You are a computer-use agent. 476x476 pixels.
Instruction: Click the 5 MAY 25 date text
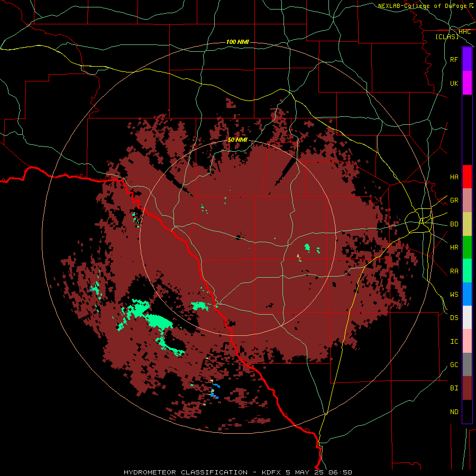point(304,472)
